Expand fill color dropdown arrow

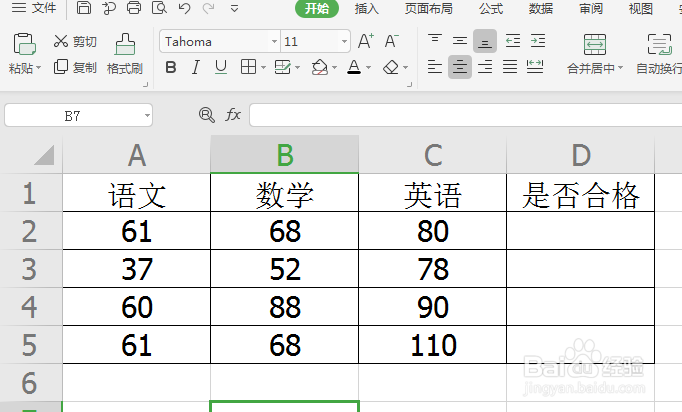click(x=334, y=67)
